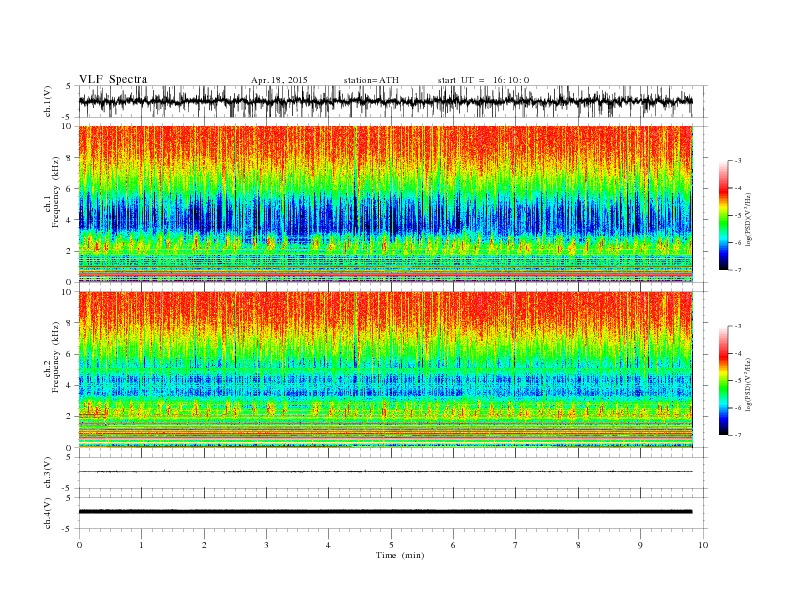Click the '3' time axis tick label
The height and width of the screenshot is (612, 792).
pyautogui.click(x=266, y=545)
